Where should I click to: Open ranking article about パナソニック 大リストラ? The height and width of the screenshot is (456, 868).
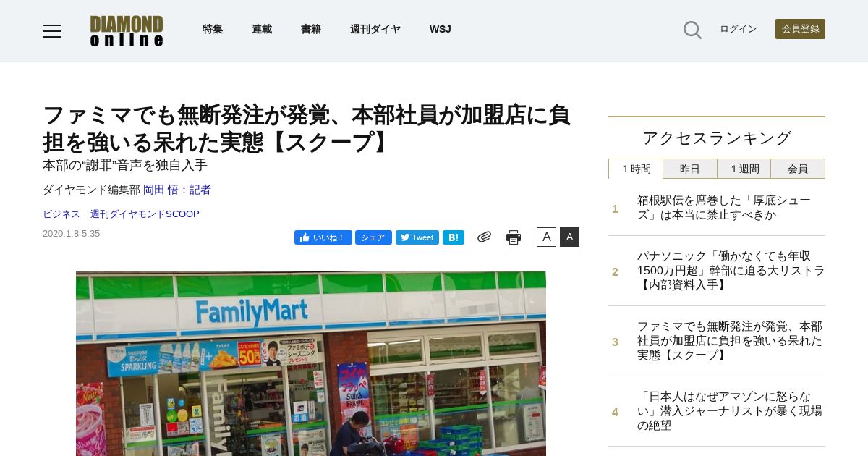pyautogui.click(x=731, y=271)
